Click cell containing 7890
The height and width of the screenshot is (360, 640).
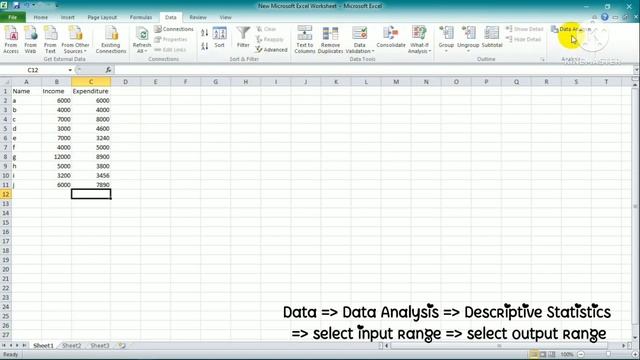click(91, 185)
